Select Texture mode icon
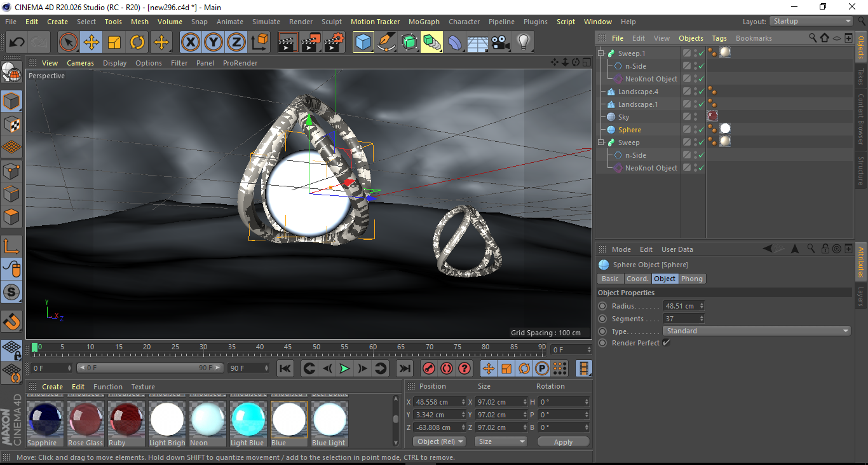This screenshot has width=868, height=465. (x=11, y=124)
